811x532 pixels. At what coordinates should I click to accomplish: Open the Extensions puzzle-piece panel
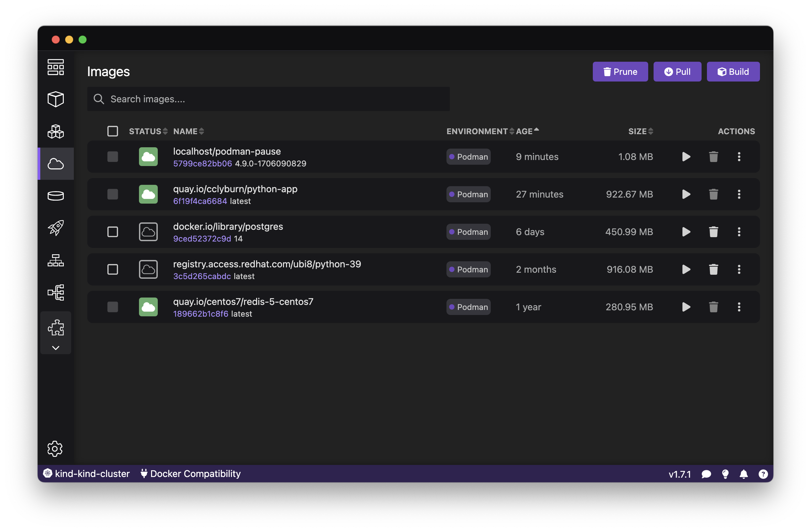coord(55,327)
